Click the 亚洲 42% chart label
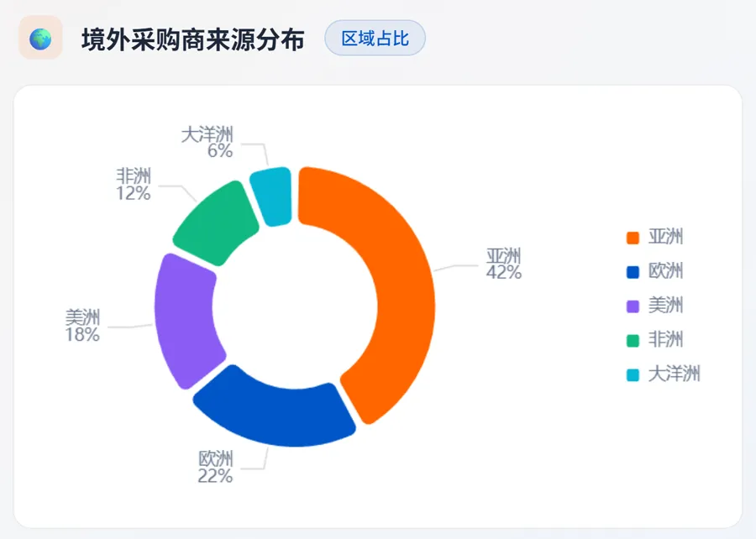The width and height of the screenshot is (756, 539). (504, 264)
